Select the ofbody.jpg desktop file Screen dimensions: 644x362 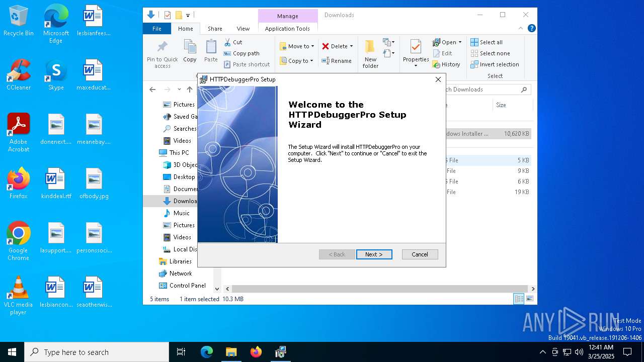(x=94, y=184)
